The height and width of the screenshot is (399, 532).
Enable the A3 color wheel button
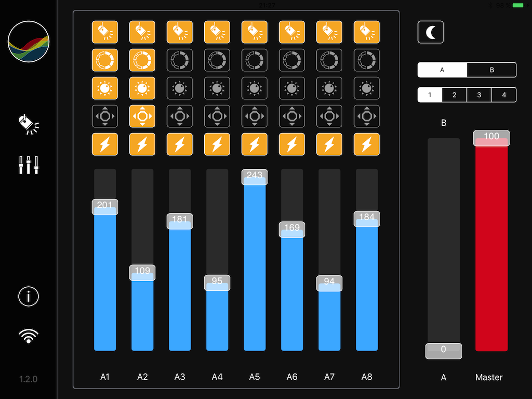coord(180,60)
